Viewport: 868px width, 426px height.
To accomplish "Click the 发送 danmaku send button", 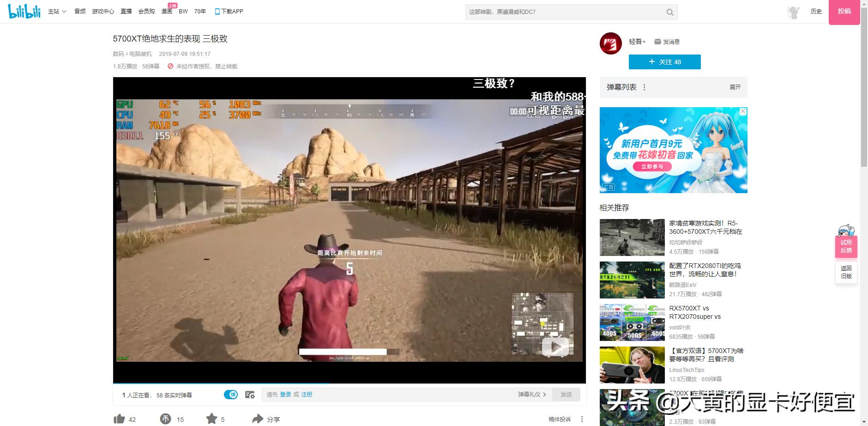I will [566, 395].
